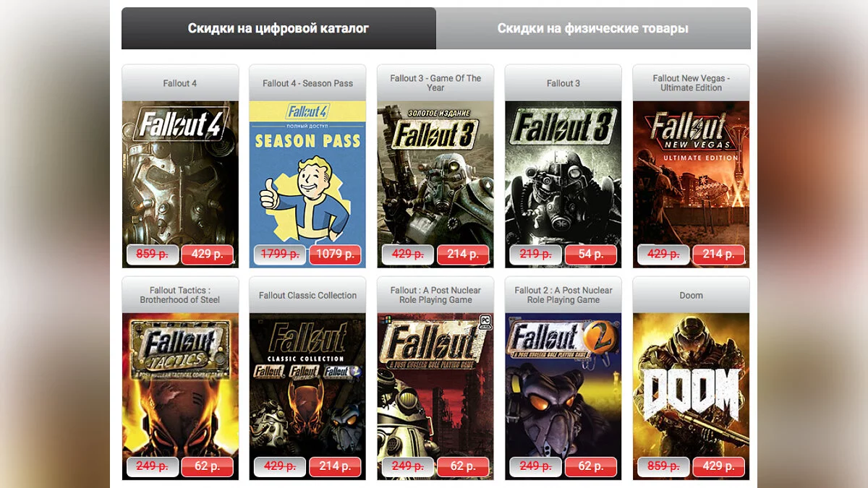
Task: Click the 1079 р. Season Pass price button
Action: click(335, 254)
